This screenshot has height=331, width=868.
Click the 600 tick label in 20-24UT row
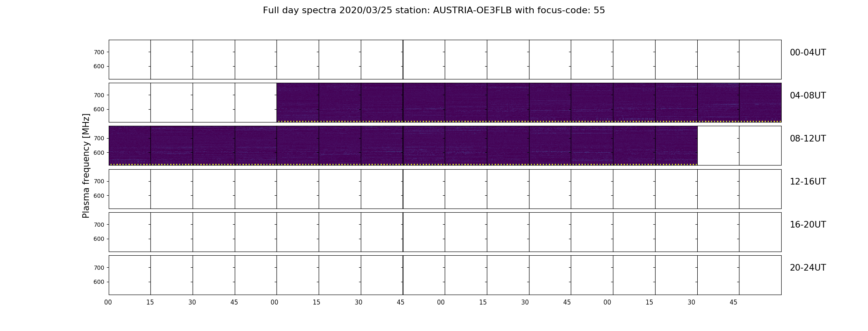pos(99,282)
